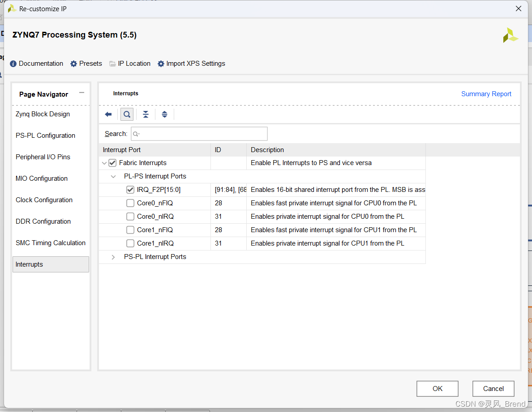Open SMC Timing Calculation page
The height and width of the screenshot is (412, 532).
point(51,243)
